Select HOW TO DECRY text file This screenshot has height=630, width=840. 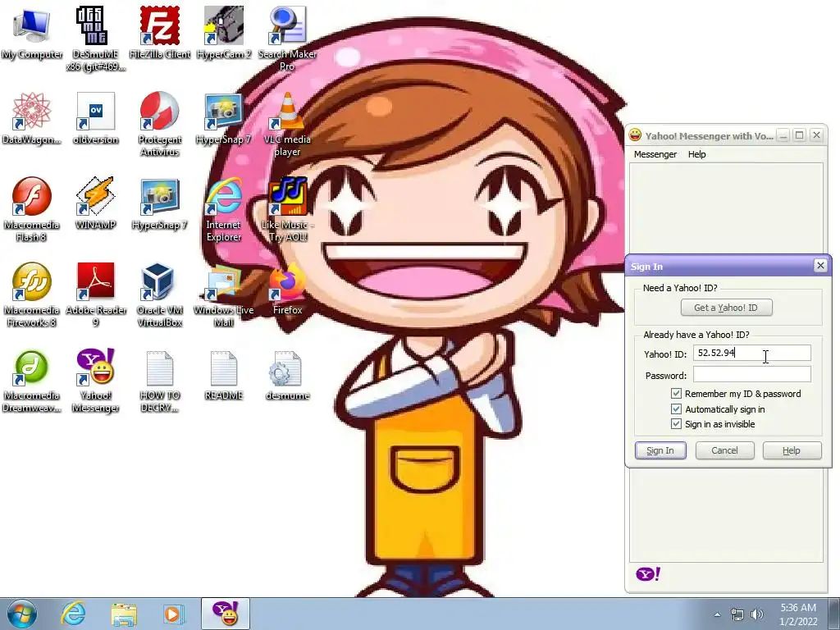(x=160, y=381)
